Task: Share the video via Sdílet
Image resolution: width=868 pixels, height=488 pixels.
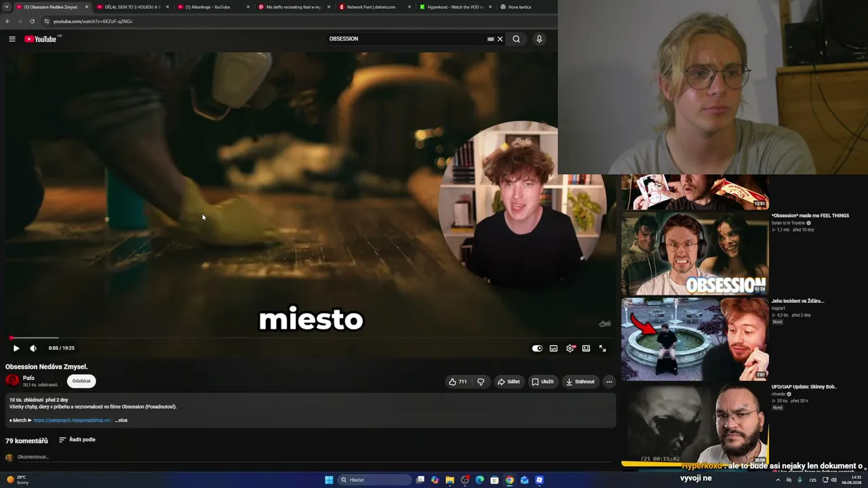Action: [x=509, y=382]
